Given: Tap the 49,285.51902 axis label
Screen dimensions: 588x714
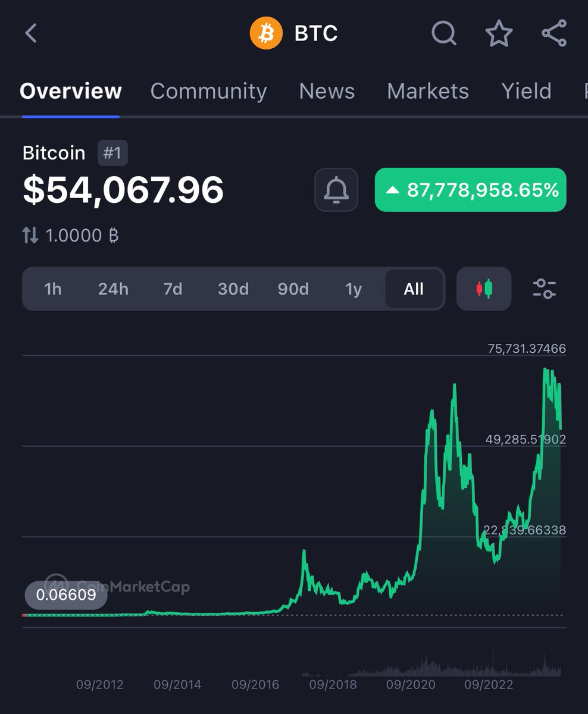Looking at the screenshot, I should (x=527, y=439).
